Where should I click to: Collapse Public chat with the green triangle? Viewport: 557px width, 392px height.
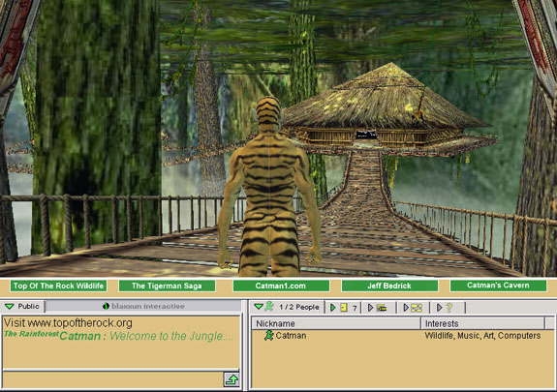(x=10, y=307)
